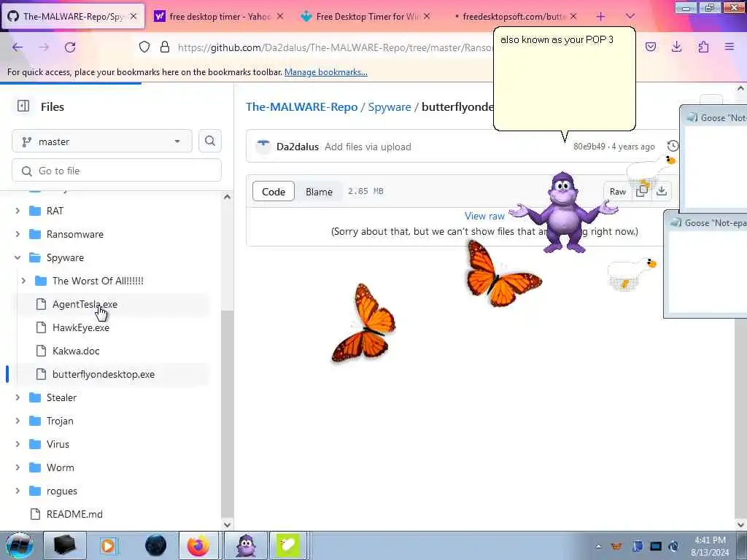
Task: Click the Raw button
Action: pyautogui.click(x=617, y=192)
